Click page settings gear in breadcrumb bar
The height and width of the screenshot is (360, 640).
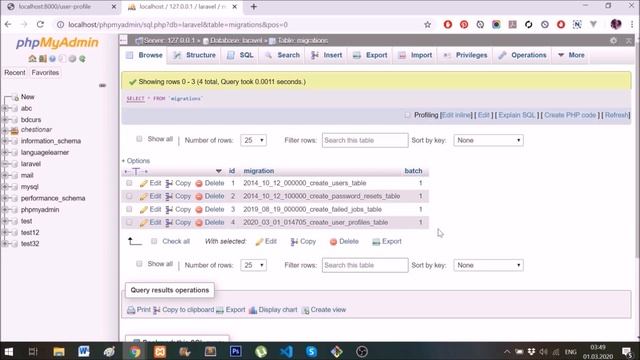click(613, 40)
